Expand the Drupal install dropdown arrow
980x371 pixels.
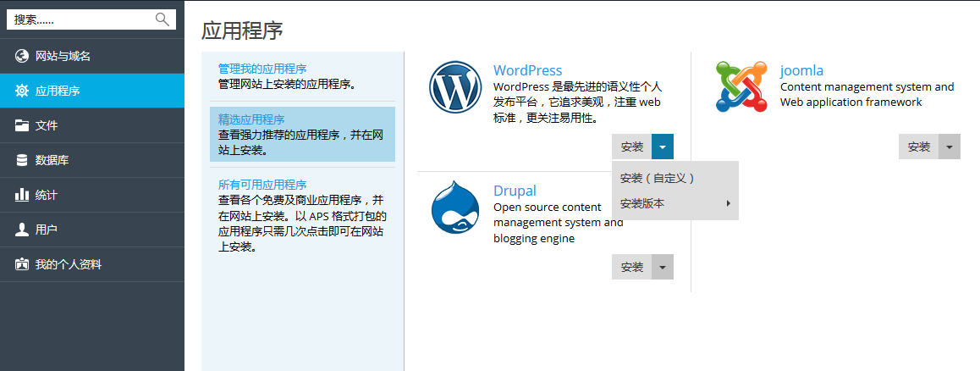click(663, 267)
